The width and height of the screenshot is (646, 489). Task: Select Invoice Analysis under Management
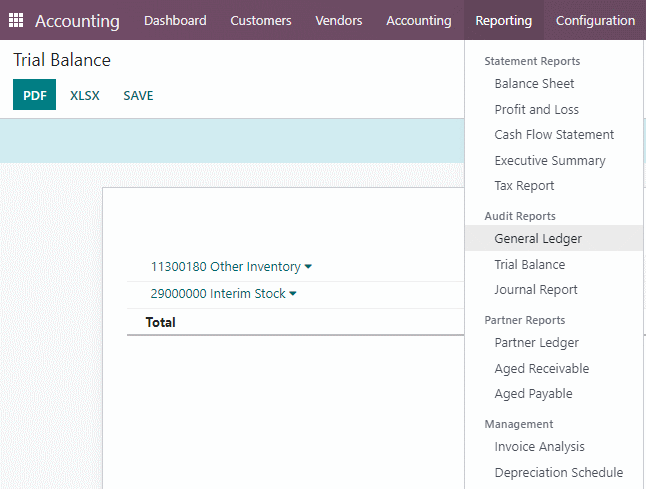pos(539,447)
